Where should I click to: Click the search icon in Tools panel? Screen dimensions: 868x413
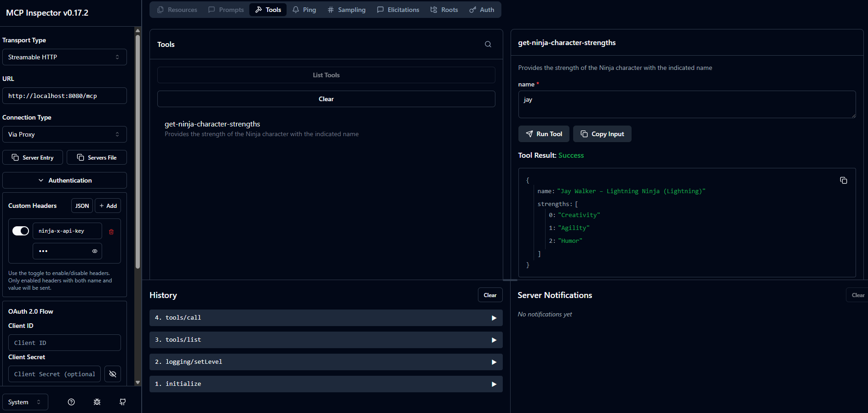488,45
